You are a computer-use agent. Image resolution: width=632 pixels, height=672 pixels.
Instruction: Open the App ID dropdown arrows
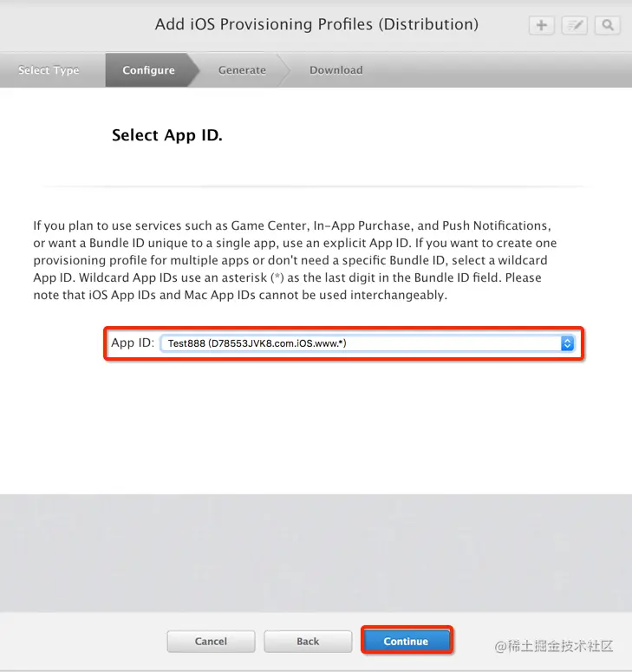[567, 343]
